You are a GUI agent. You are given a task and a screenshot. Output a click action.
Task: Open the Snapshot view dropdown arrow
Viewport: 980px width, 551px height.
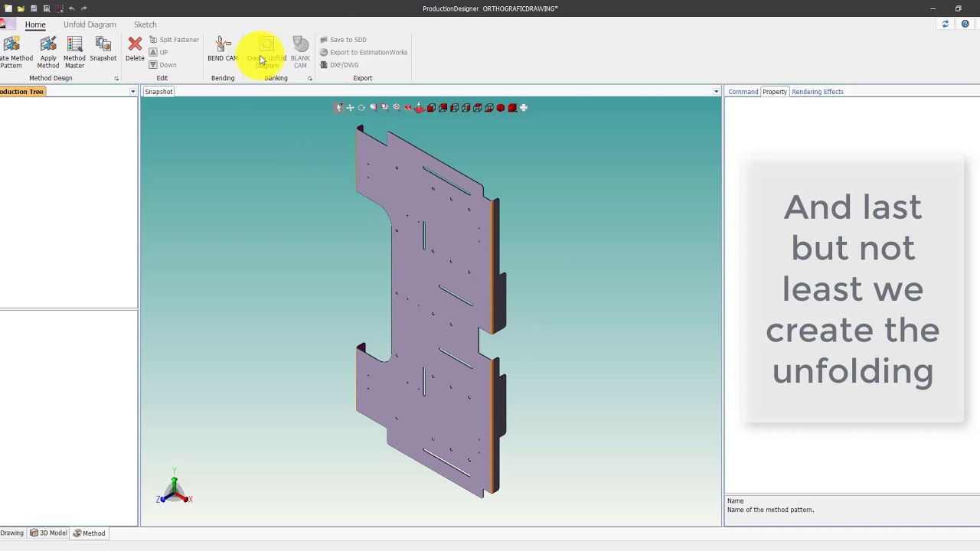point(717,92)
